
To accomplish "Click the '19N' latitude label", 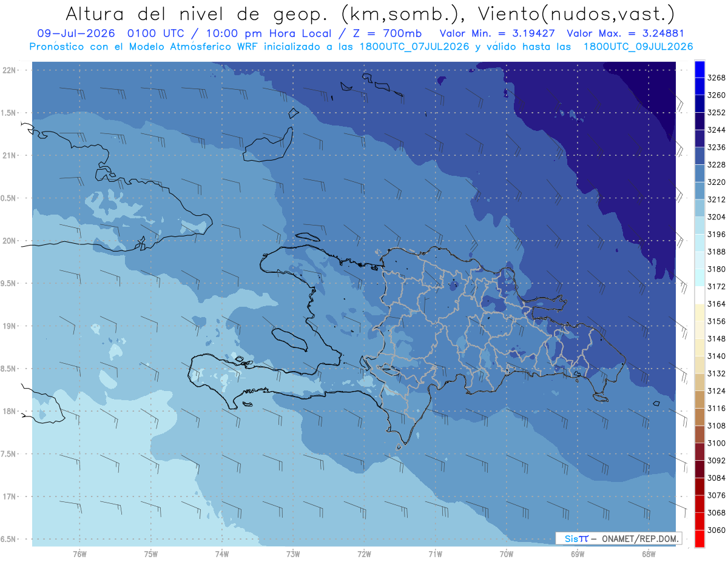I will point(10,326).
